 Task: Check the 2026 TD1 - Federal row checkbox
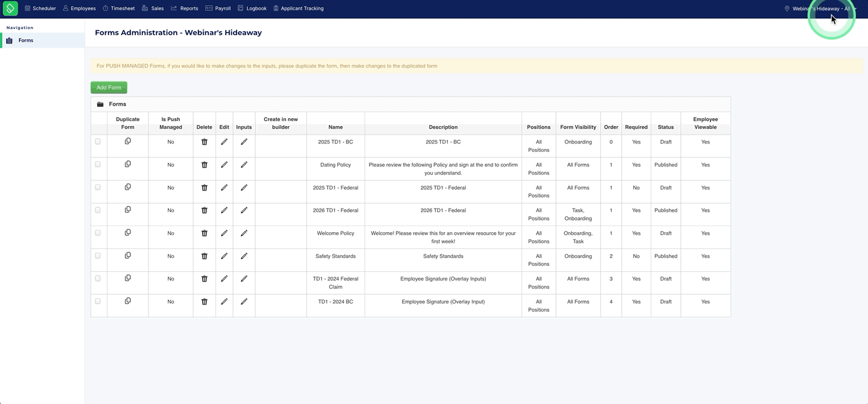point(98,210)
